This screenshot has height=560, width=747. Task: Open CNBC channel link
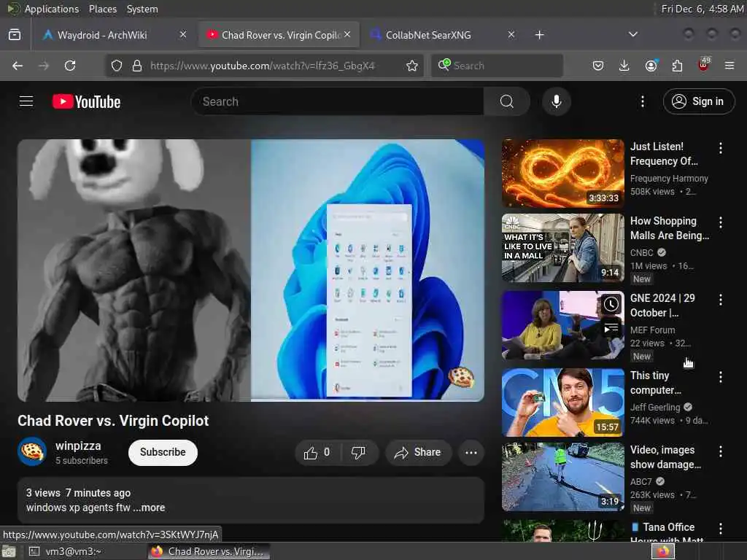pos(642,253)
